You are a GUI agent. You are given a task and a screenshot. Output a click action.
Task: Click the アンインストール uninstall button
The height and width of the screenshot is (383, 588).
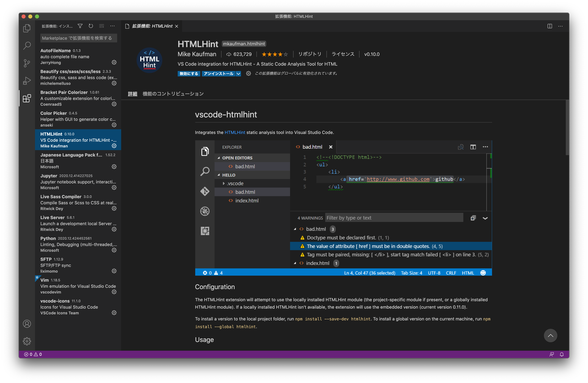click(x=218, y=74)
